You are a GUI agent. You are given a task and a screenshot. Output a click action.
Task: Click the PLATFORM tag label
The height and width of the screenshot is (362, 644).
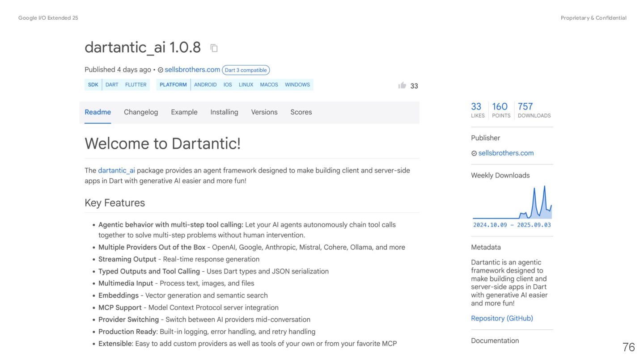point(173,84)
